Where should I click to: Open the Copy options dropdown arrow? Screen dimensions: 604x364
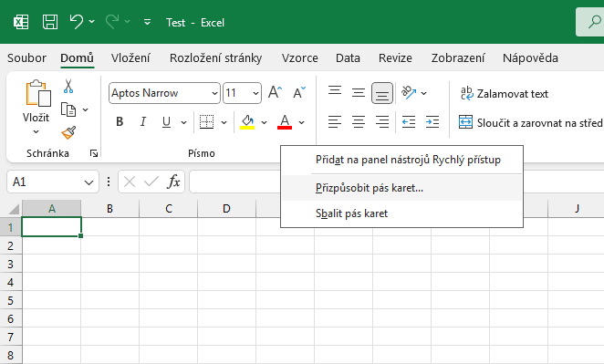click(86, 109)
